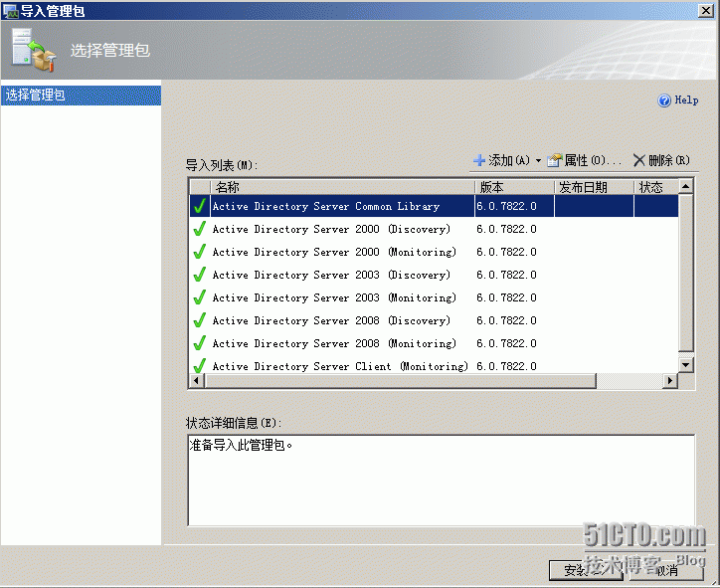The image size is (720, 588).
Task: Select Active Directory Server 2008 (Monitoring)
Action: click(434, 343)
